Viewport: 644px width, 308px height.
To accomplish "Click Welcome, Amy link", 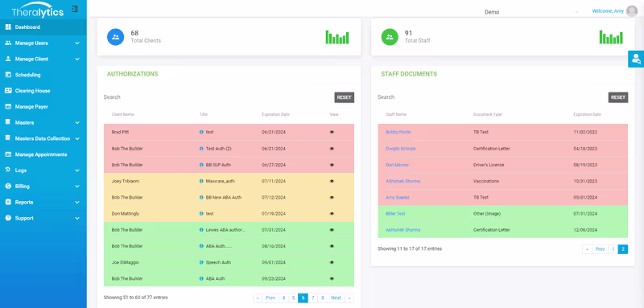I will [608, 11].
